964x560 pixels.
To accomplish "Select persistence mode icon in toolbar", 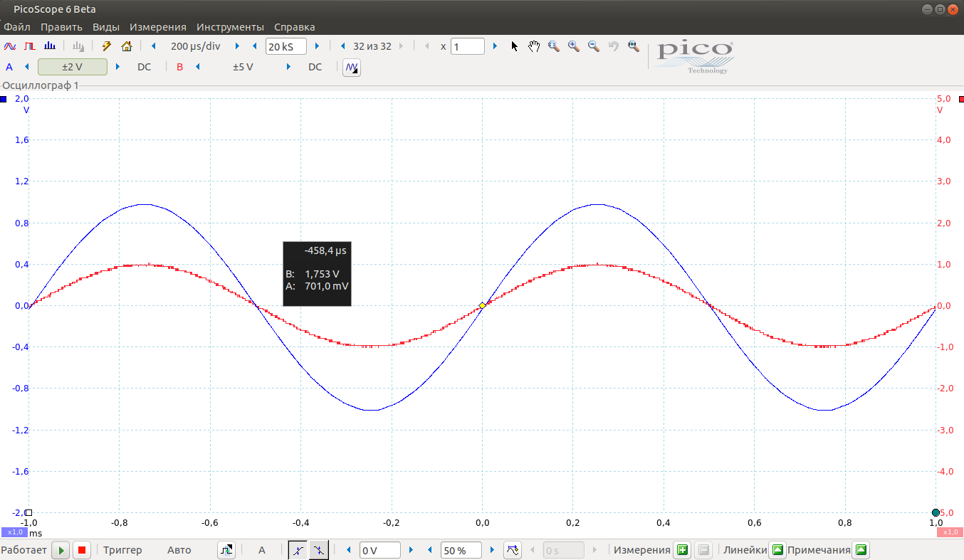I will coord(30,46).
